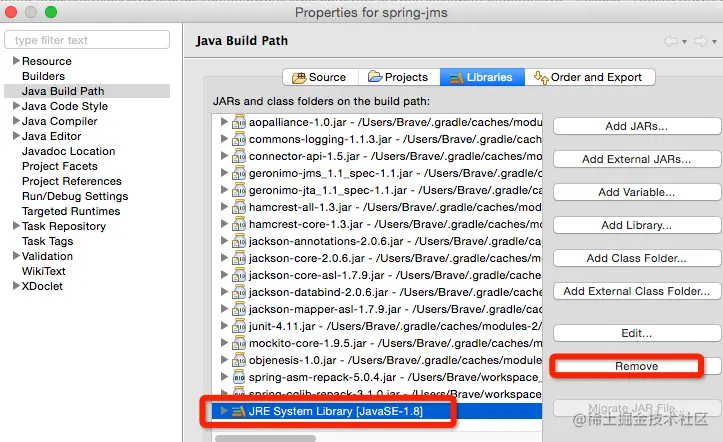Select WikiText in the tree

pos(44,271)
